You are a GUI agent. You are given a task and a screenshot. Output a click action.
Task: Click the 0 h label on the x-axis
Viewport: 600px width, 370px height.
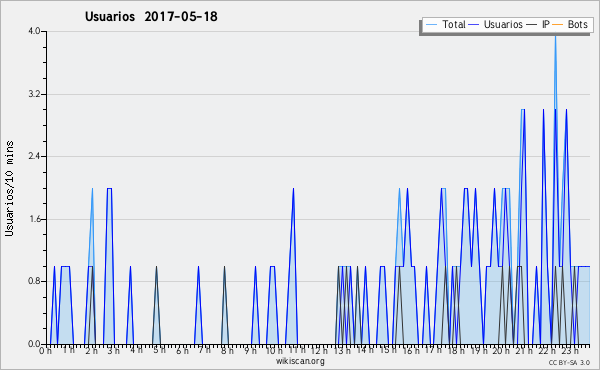coord(45,350)
